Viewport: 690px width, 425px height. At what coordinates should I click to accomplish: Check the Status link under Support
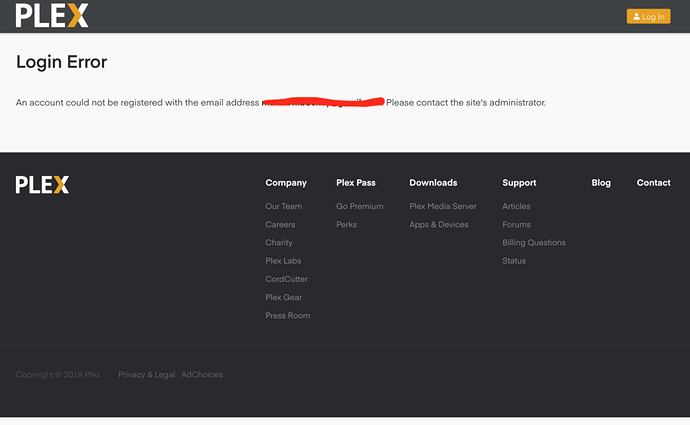[x=514, y=261]
